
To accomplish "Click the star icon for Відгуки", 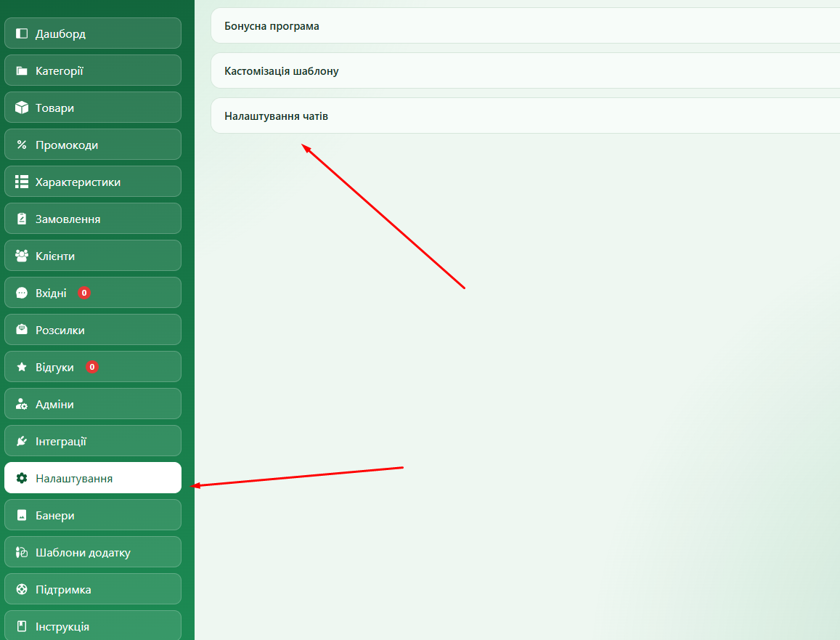I will coord(22,367).
